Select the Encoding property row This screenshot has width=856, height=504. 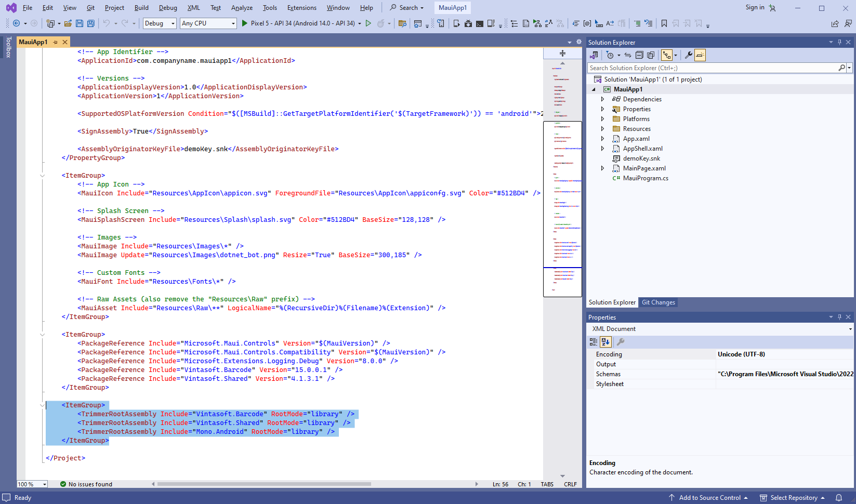click(x=720, y=354)
